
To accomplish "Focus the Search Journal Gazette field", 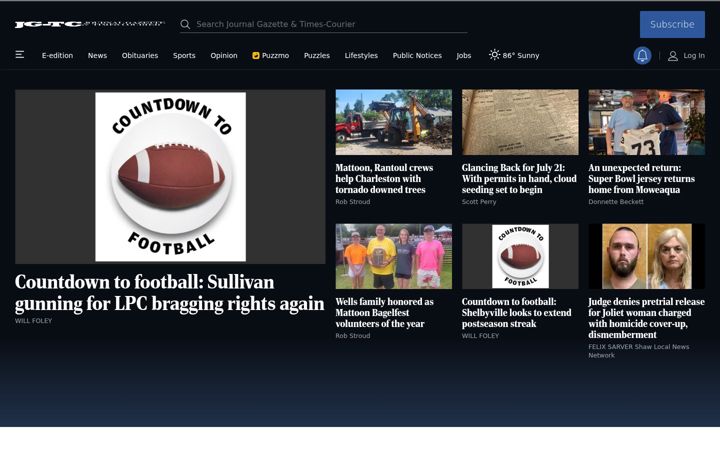I will [324, 24].
